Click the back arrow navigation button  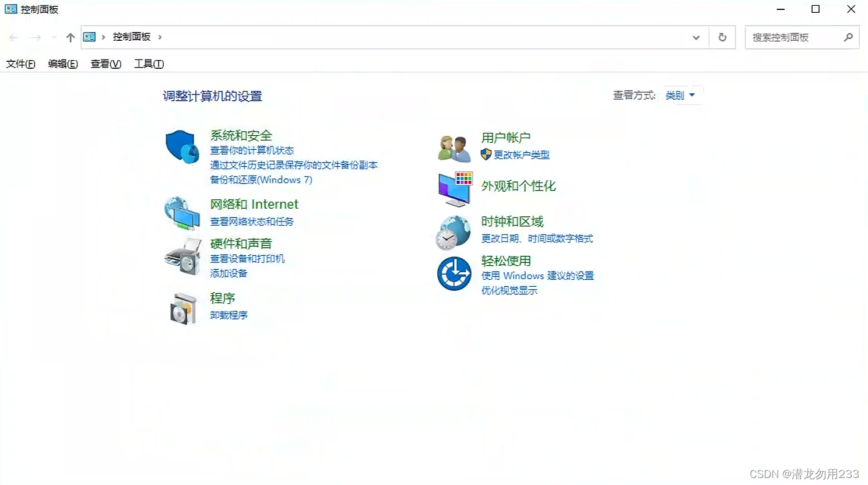13,37
